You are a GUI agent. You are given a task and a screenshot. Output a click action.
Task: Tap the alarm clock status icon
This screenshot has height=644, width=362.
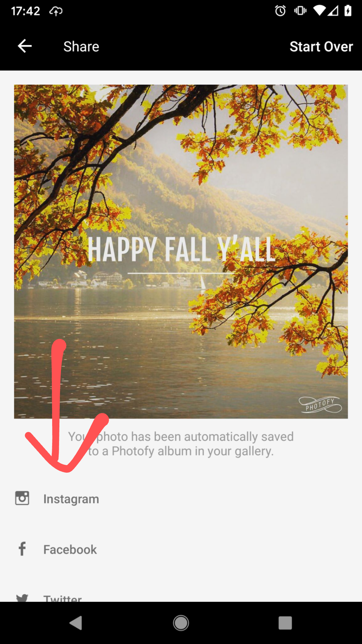pyautogui.click(x=280, y=11)
